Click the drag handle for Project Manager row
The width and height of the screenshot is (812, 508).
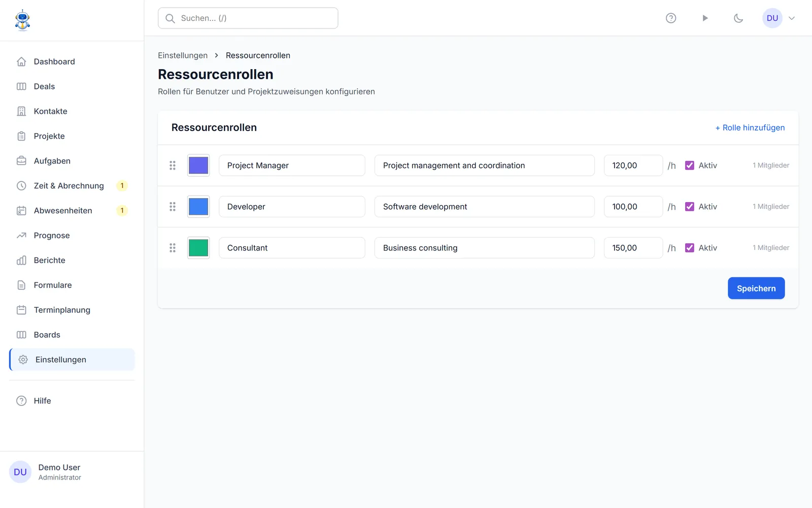coord(173,166)
